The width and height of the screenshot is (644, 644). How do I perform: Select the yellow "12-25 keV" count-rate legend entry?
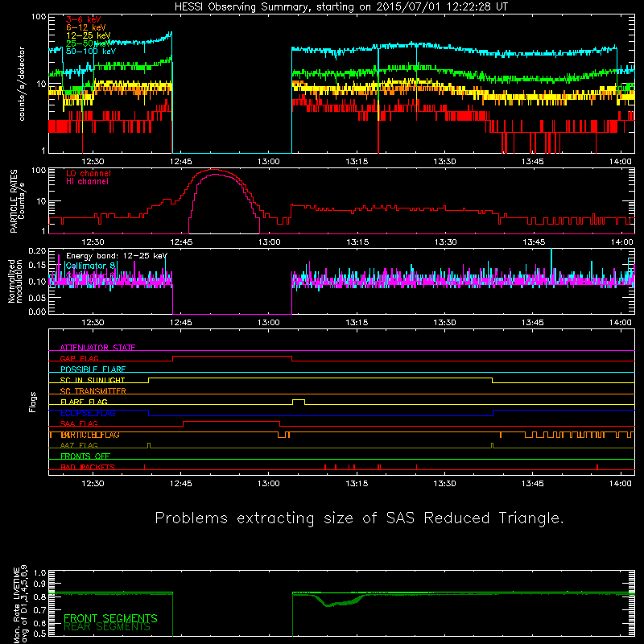tap(89, 35)
